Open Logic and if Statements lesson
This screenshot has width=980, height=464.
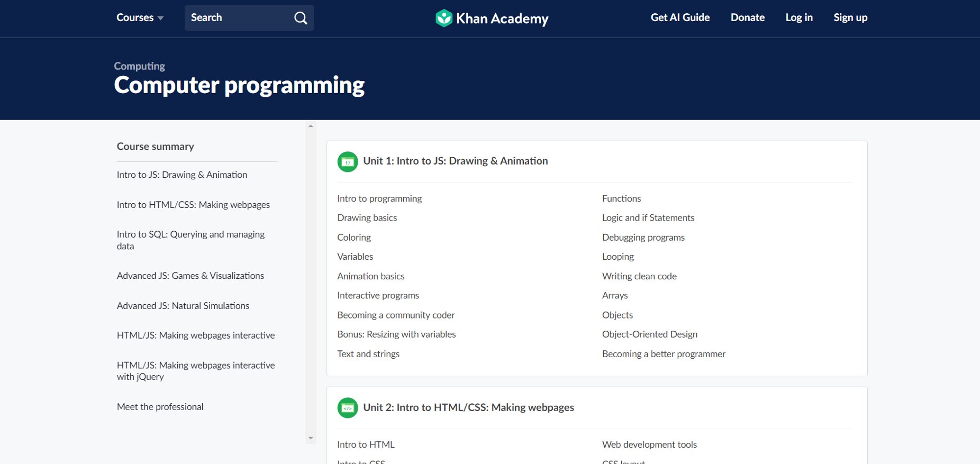pyautogui.click(x=648, y=218)
